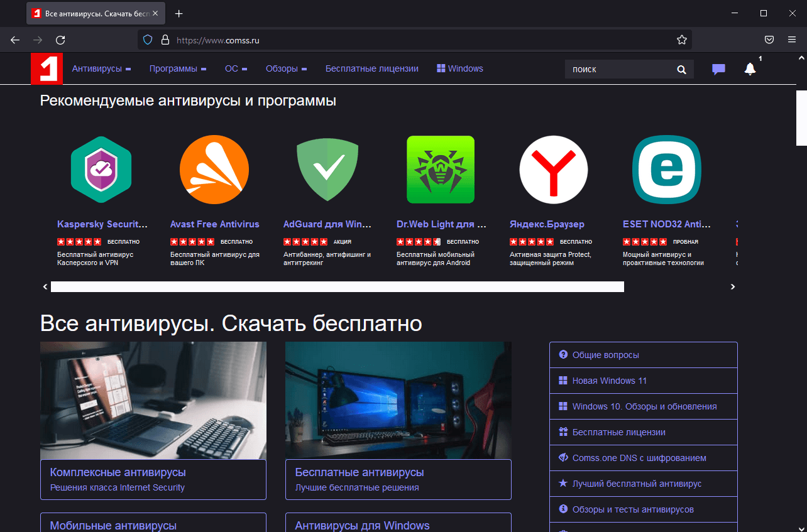Open the AdGuard green shield icon
807x532 pixels.
pyautogui.click(x=327, y=170)
